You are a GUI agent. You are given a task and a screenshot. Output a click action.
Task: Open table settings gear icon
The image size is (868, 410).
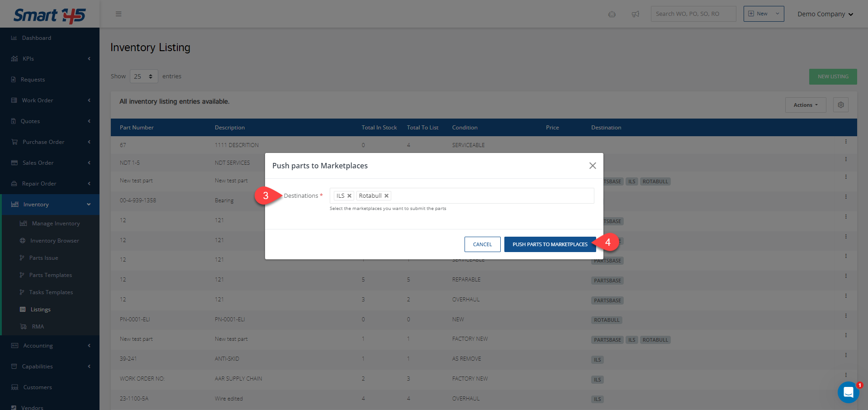pyautogui.click(x=840, y=105)
